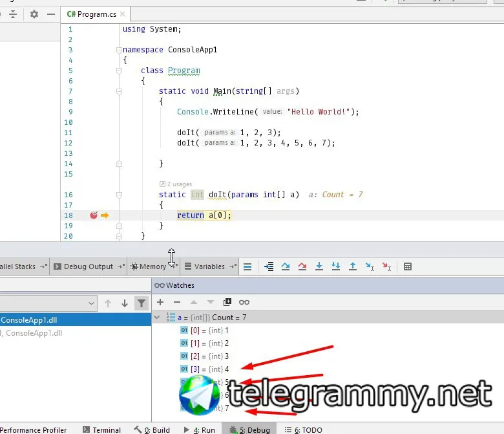Click the next frame down arrow

(x=125, y=303)
